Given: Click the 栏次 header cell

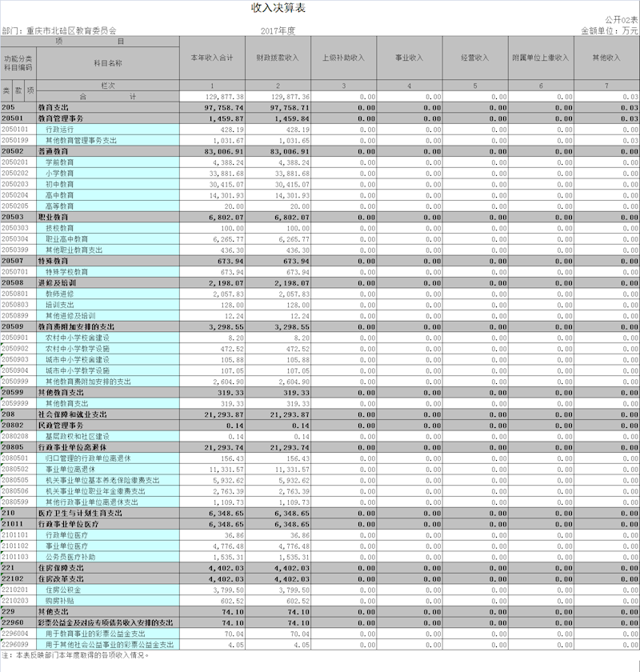Looking at the screenshot, I should pos(108,86).
